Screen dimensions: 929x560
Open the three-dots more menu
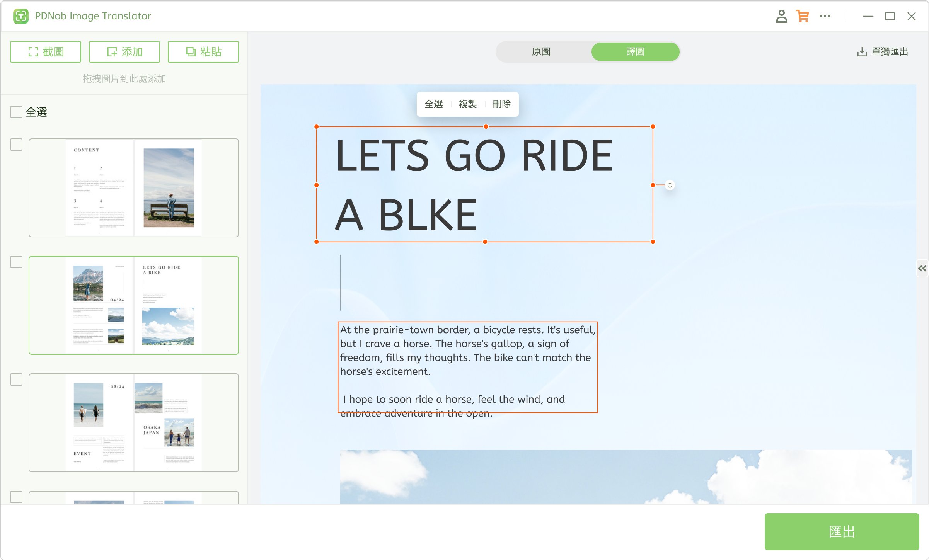point(825,16)
